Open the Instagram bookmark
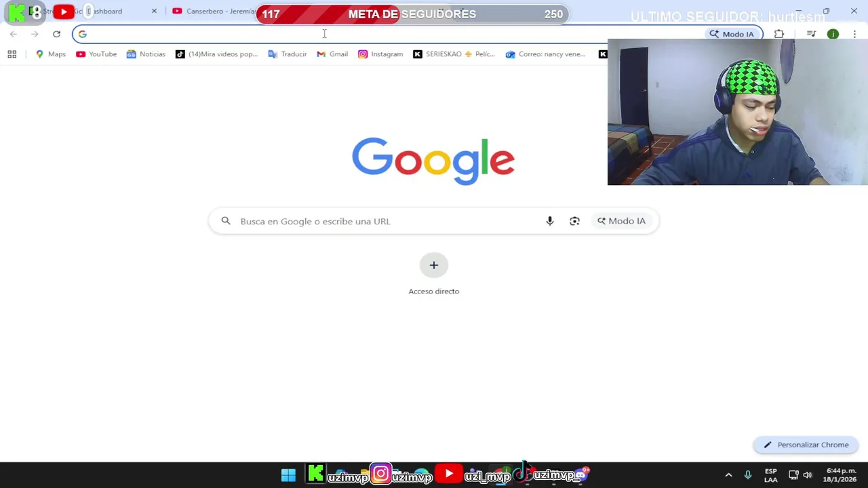The height and width of the screenshot is (488, 868). (x=380, y=54)
